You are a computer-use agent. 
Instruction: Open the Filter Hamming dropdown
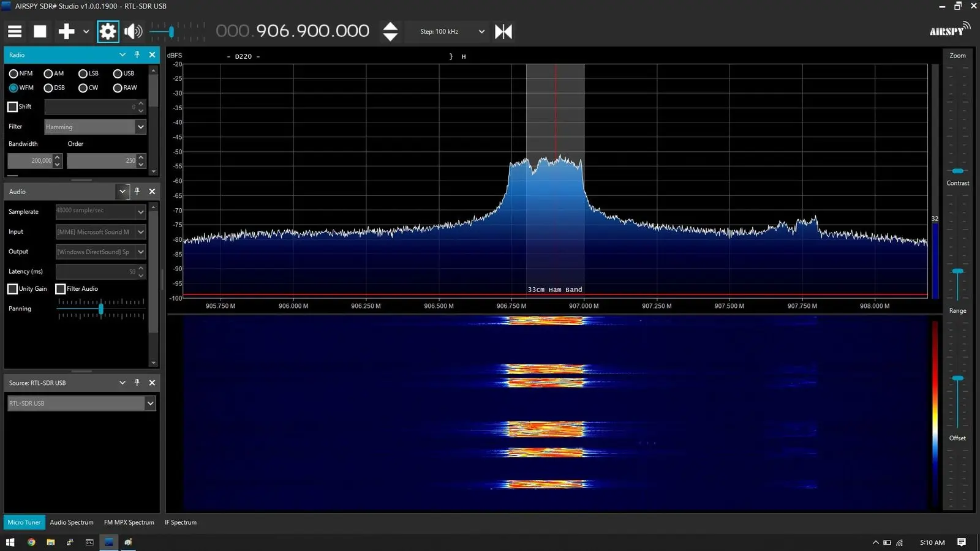click(95, 127)
